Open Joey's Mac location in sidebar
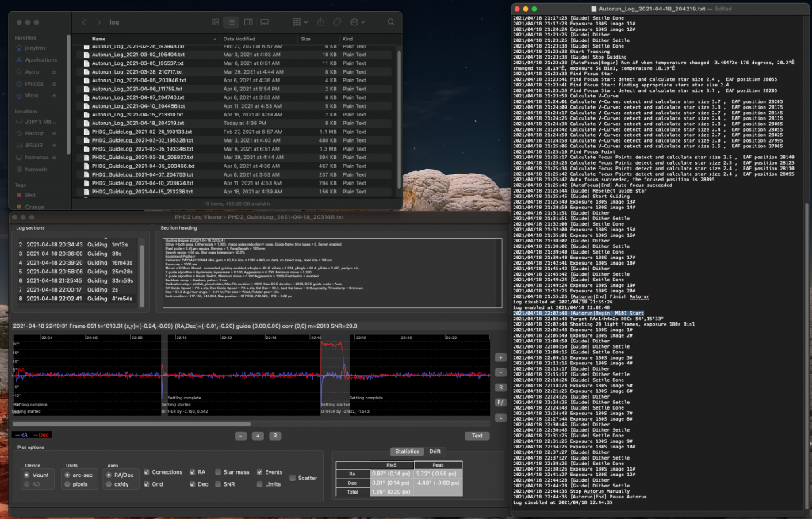This screenshot has width=812, height=519. tap(40, 121)
